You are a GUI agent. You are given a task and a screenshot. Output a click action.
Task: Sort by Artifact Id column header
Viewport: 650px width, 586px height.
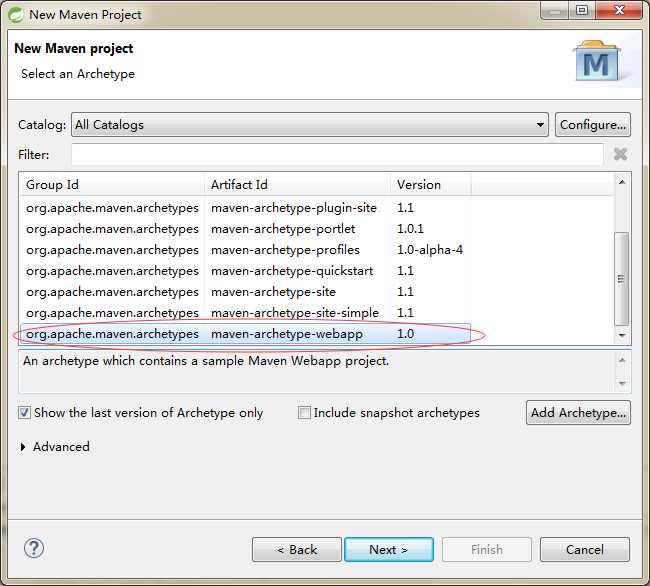(297, 184)
